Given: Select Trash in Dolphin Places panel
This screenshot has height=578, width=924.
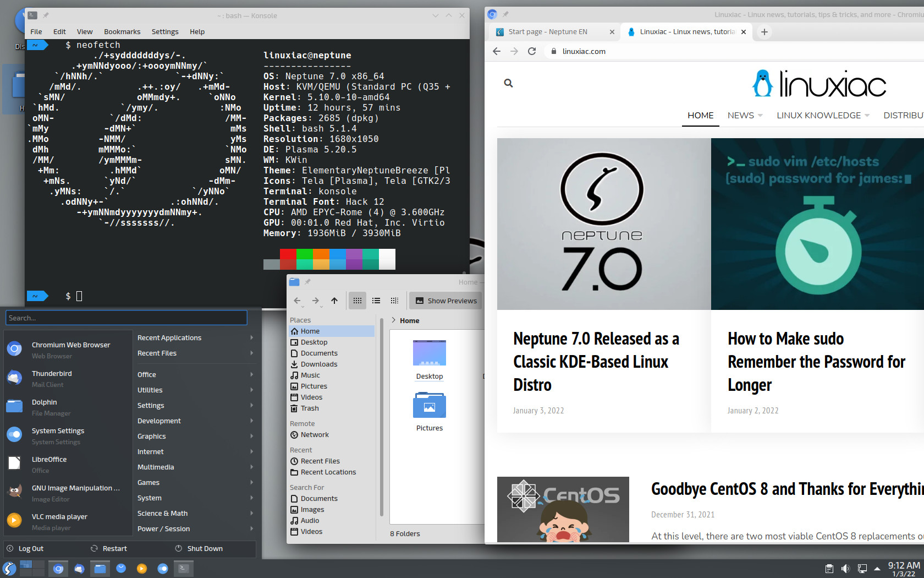Looking at the screenshot, I should click(332, 408).
